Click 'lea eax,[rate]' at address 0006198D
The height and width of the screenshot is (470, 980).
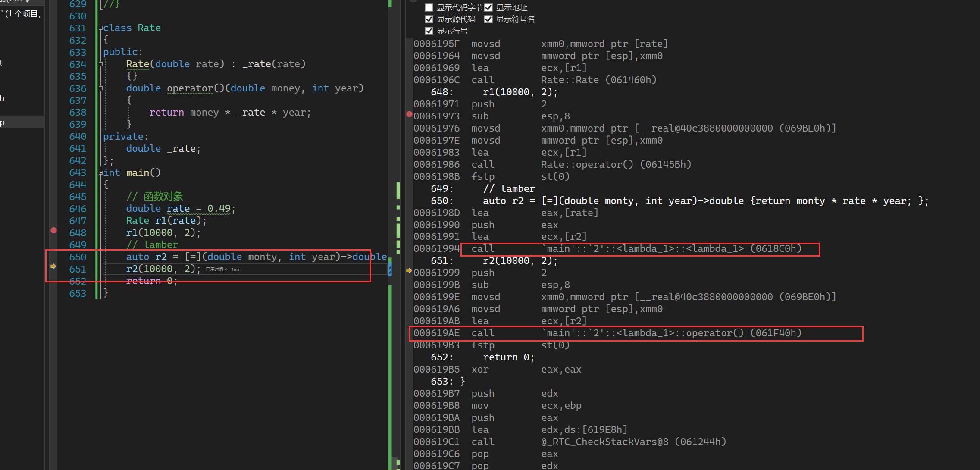click(x=506, y=213)
